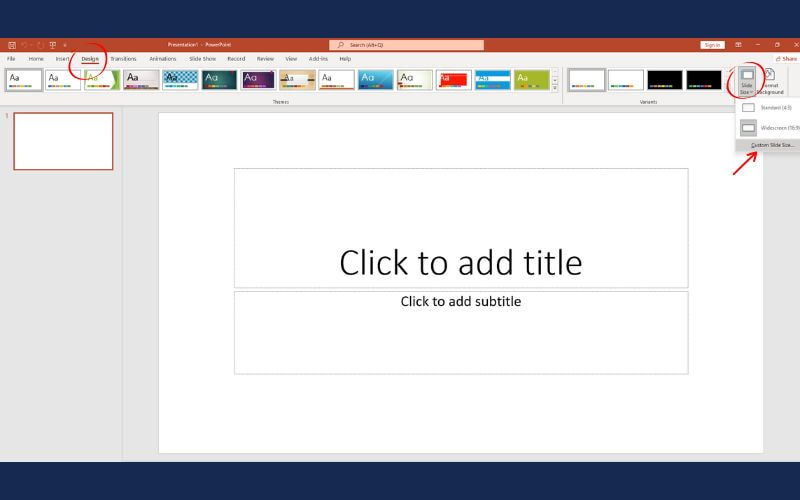The height and width of the screenshot is (500, 800).
Task: Click the Sign in button
Action: [711, 45]
